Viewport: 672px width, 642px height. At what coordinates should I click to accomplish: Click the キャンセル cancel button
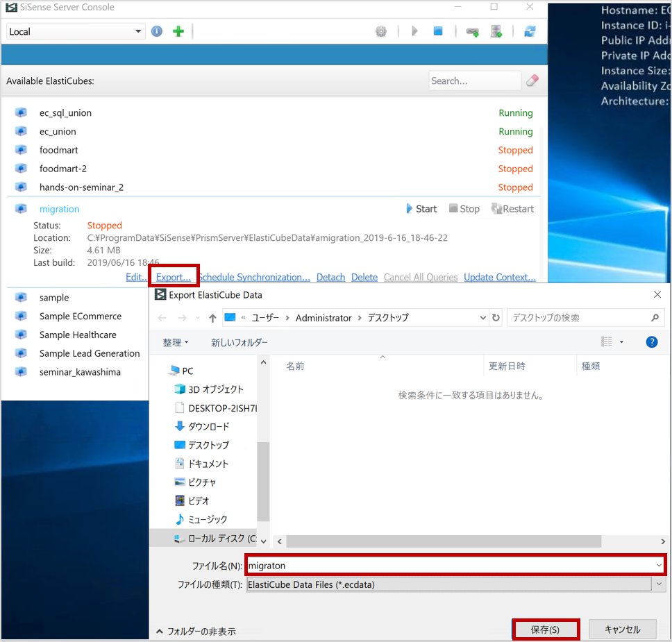622,630
